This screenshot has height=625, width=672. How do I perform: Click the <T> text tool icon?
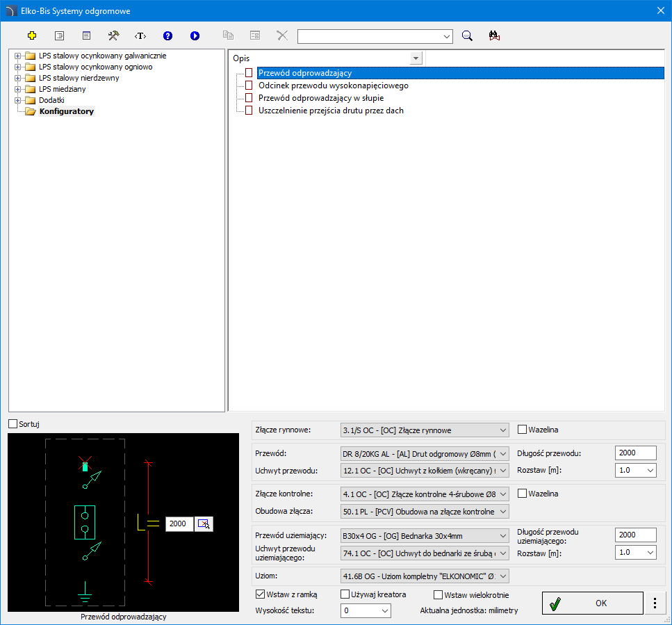tap(140, 35)
